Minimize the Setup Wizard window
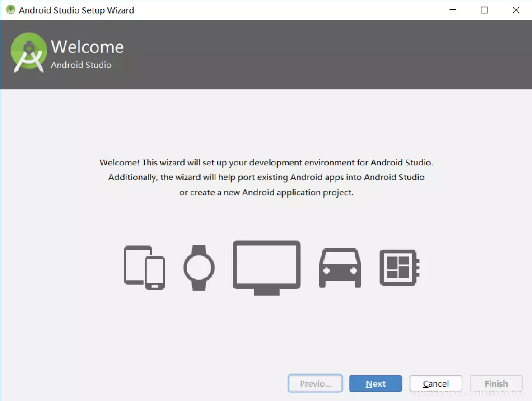This screenshot has height=401, width=532. point(453,10)
